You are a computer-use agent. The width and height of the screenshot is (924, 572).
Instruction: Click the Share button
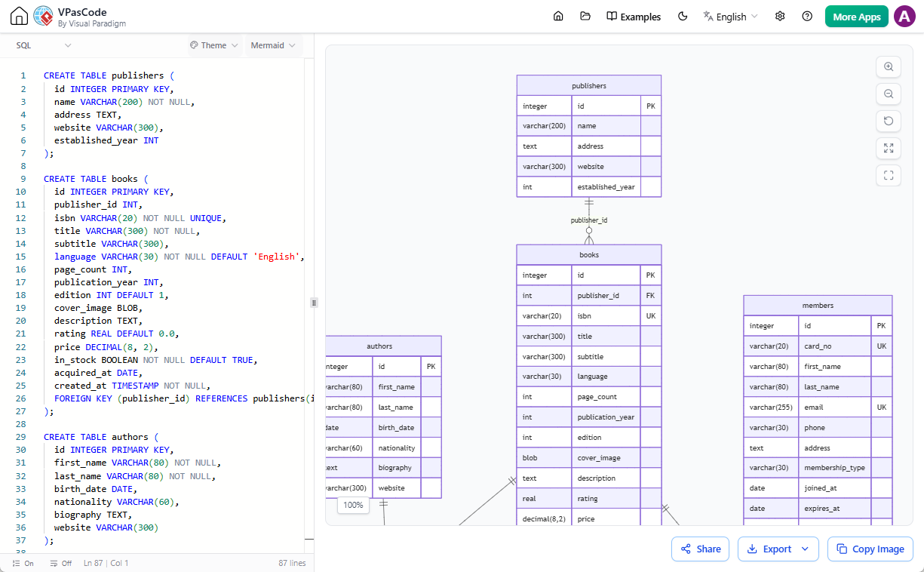pos(700,549)
